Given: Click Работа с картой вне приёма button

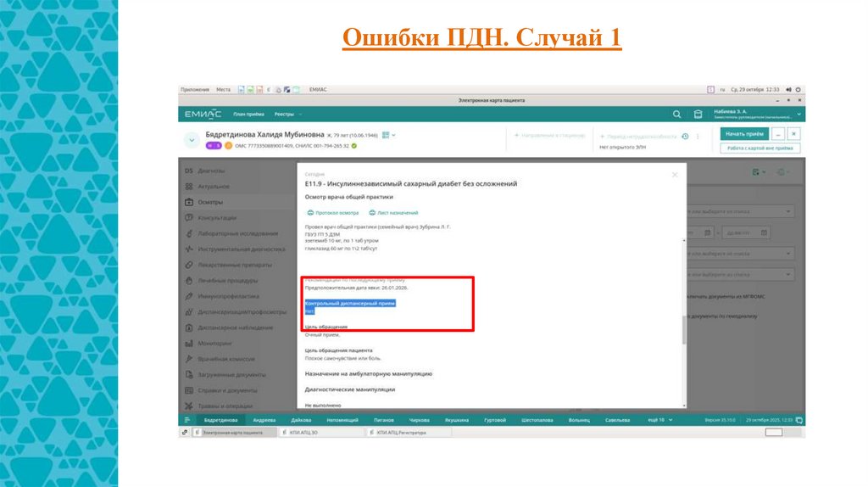Looking at the screenshot, I should coord(760,148).
